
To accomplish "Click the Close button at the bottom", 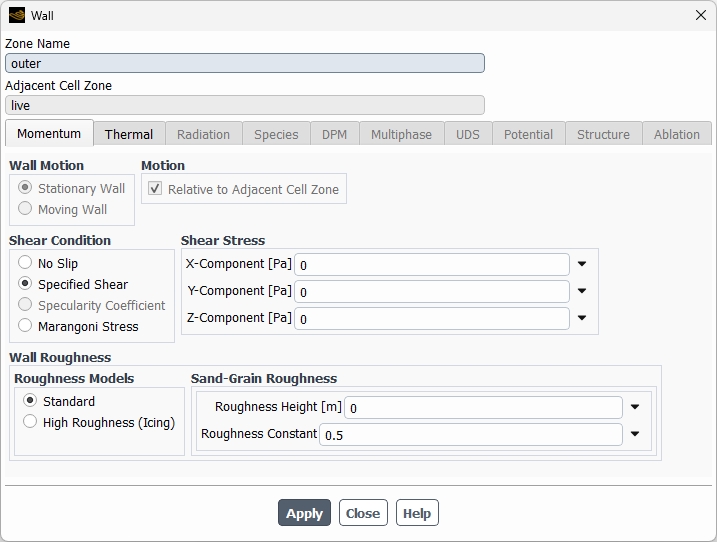I will 363,513.
